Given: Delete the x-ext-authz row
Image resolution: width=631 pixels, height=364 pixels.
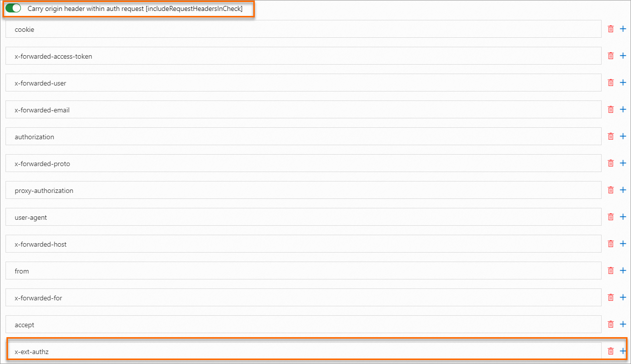Looking at the screenshot, I should coord(611,351).
